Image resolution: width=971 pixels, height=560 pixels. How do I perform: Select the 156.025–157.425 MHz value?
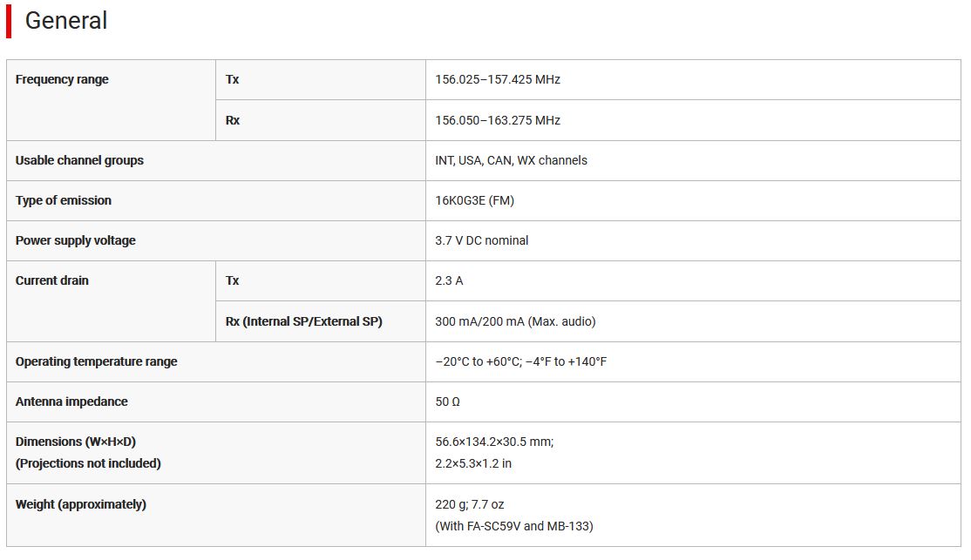coord(498,79)
